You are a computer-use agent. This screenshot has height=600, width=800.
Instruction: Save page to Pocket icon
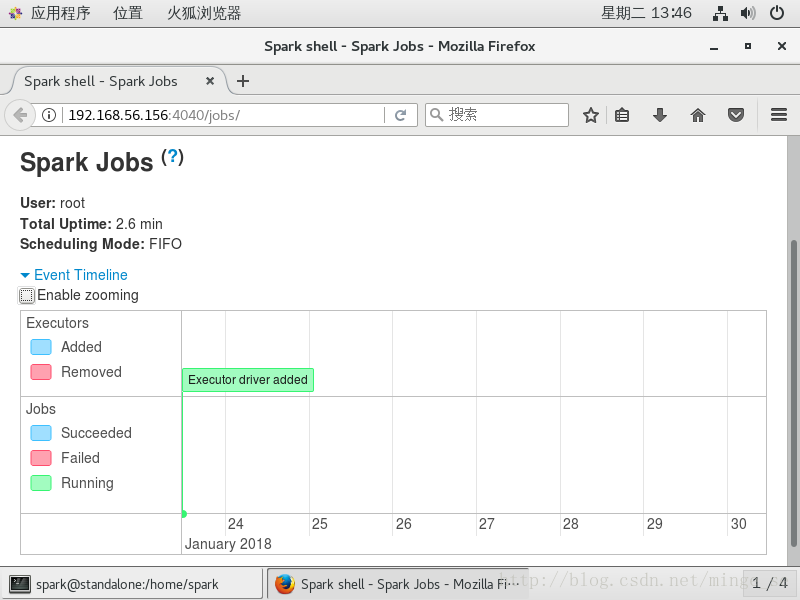(736, 115)
